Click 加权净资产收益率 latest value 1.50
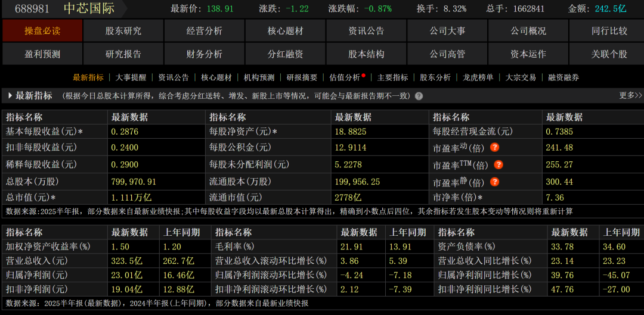Viewport: 644px width, 315px height. pos(120,247)
